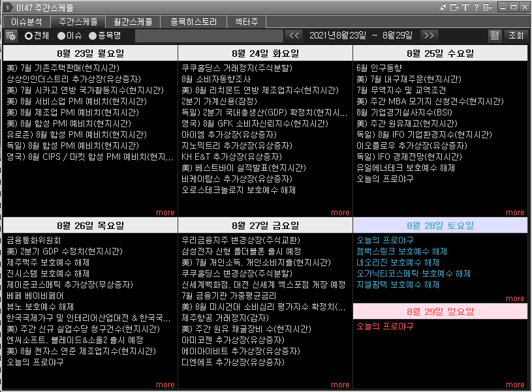Select 8월 기업경기실사지수(BSI) entry
This screenshot has height=392, width=532.
[404, 113]
